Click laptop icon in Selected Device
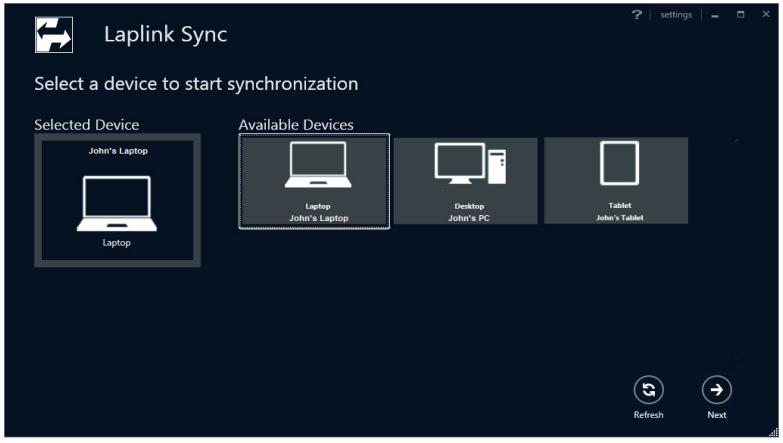Viewport: 783px width, 443px height. 117,203
